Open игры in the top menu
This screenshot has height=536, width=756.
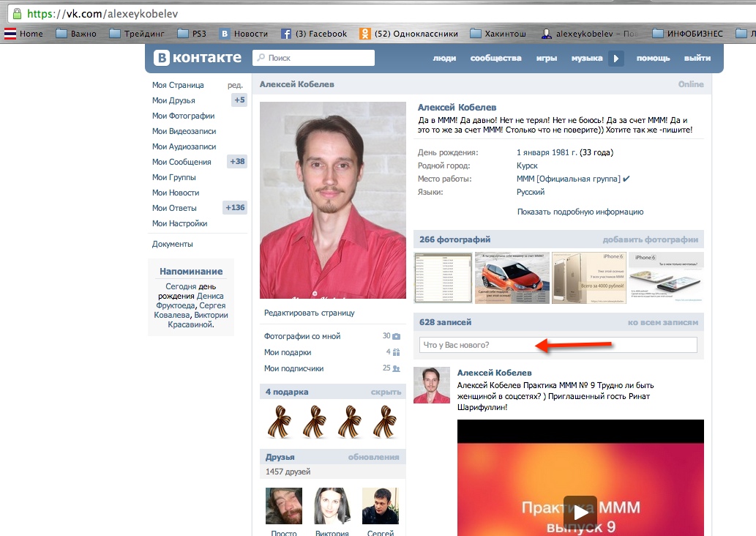click(x=546, y=58)
